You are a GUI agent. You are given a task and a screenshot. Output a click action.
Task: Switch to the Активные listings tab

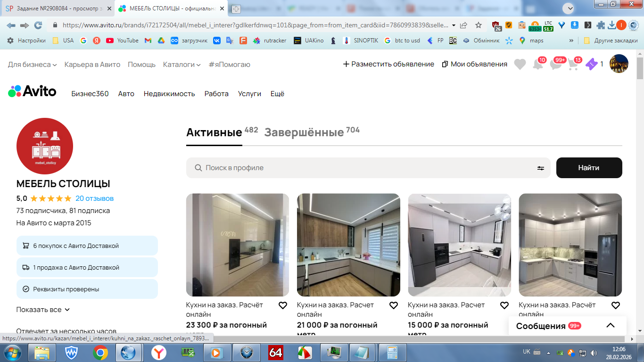coord(214,132)
